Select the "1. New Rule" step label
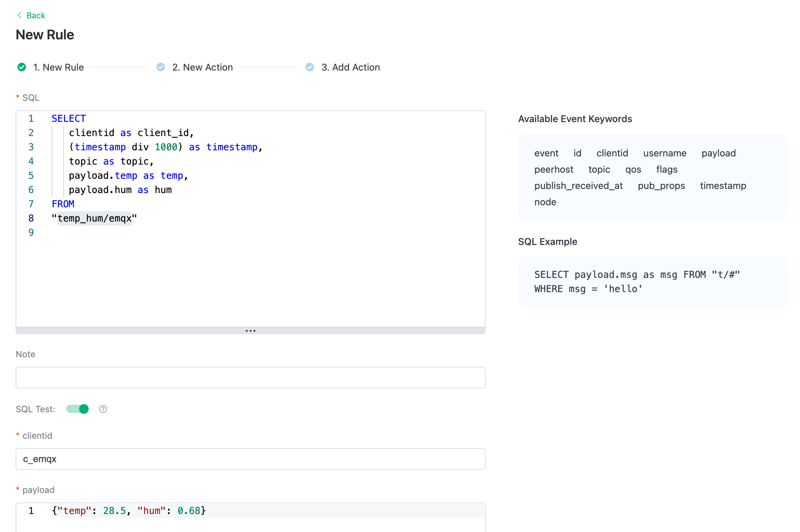This screenshot has width=800, height=532. (x=58, y=67)
